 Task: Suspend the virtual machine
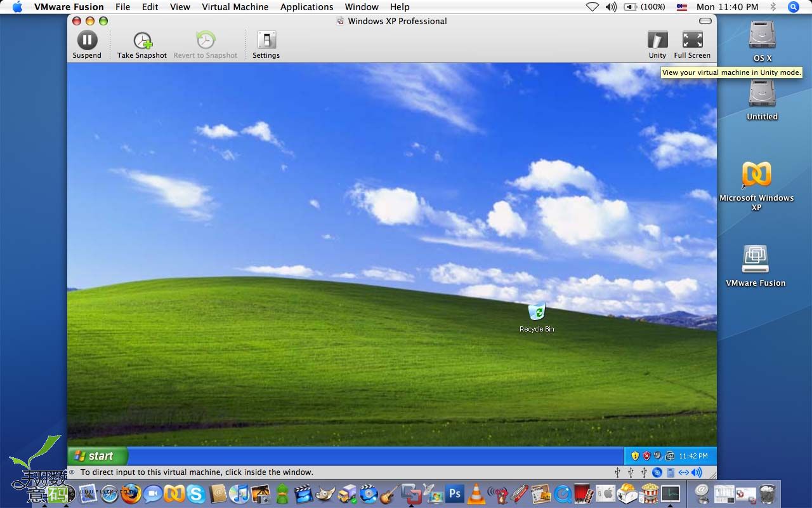(x=87, y=44)
